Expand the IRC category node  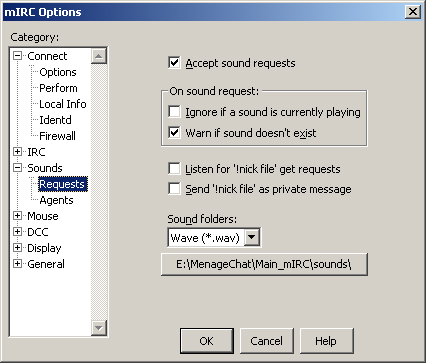[18, 152]
